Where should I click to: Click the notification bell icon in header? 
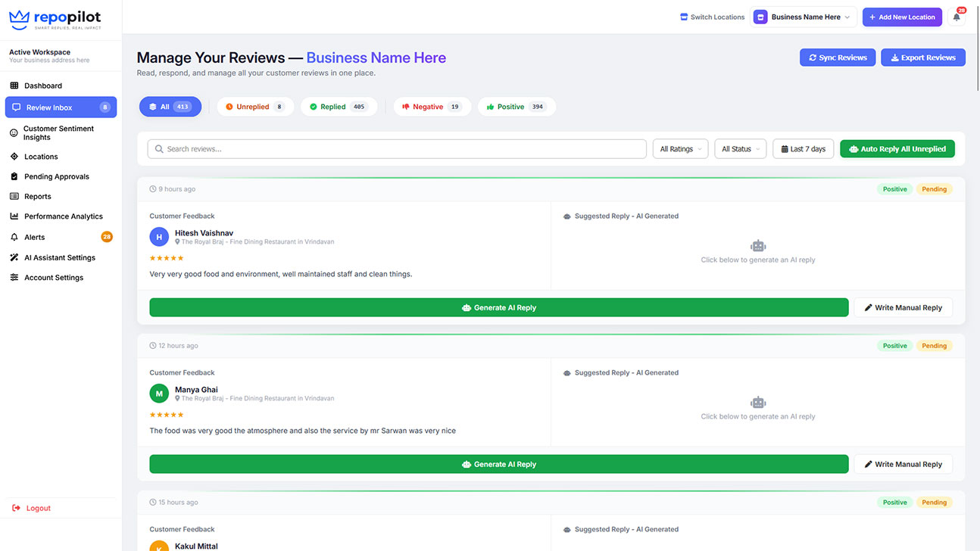[x=957, y=17]
